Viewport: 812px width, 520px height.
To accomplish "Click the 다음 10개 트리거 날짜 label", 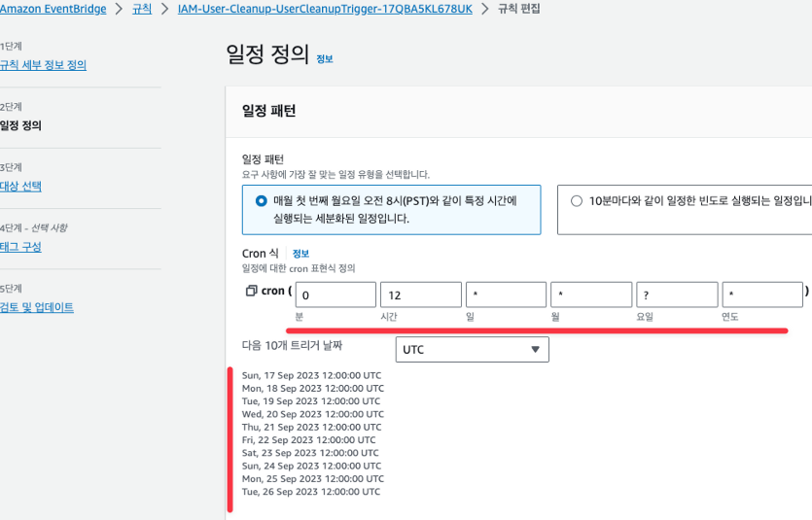I will [x=292, y=346].
